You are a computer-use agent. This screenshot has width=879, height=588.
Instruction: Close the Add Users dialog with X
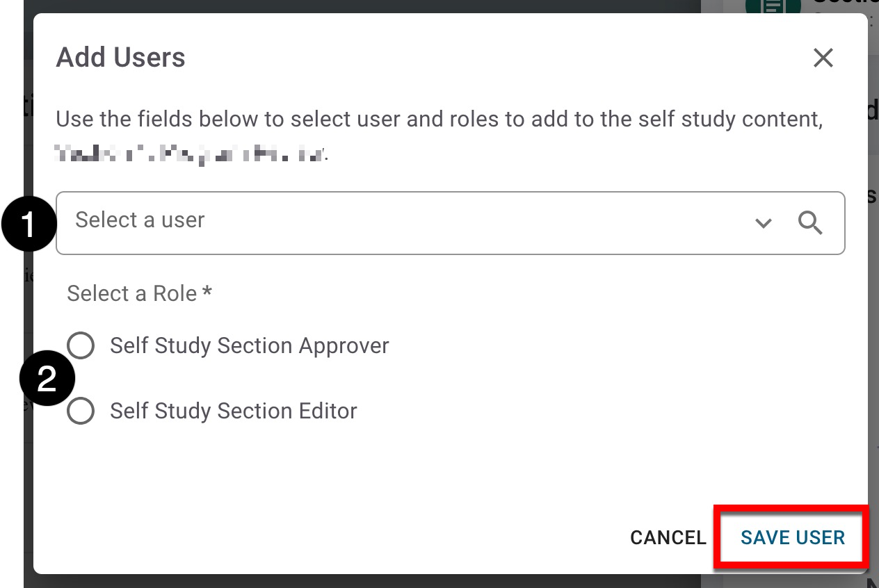pos(823,58)
